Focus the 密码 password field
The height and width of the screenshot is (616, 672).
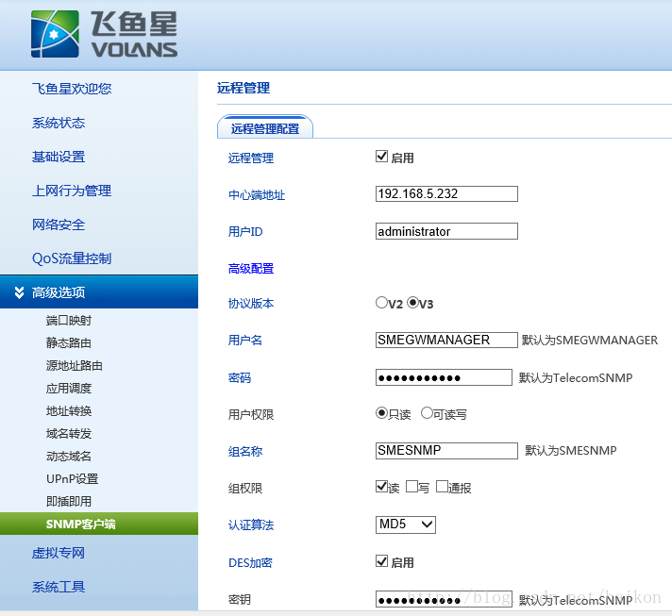(444, 377)
